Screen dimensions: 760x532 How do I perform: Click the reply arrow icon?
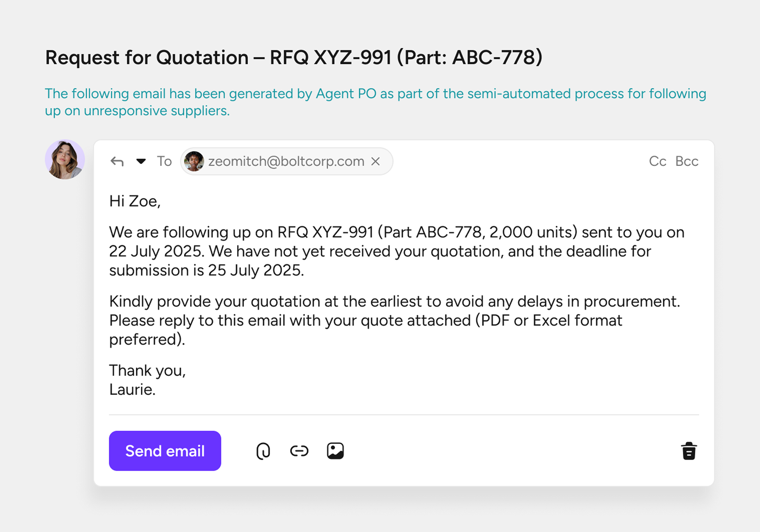117,161
